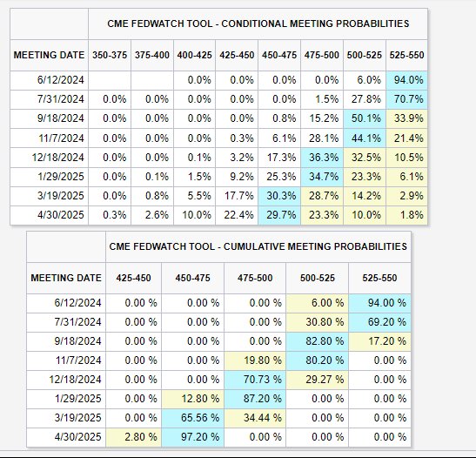This screenshot has height=458, width=476.
Task: Click the 30.3% cell for 3/19/2025
Action: coord(279,196)
